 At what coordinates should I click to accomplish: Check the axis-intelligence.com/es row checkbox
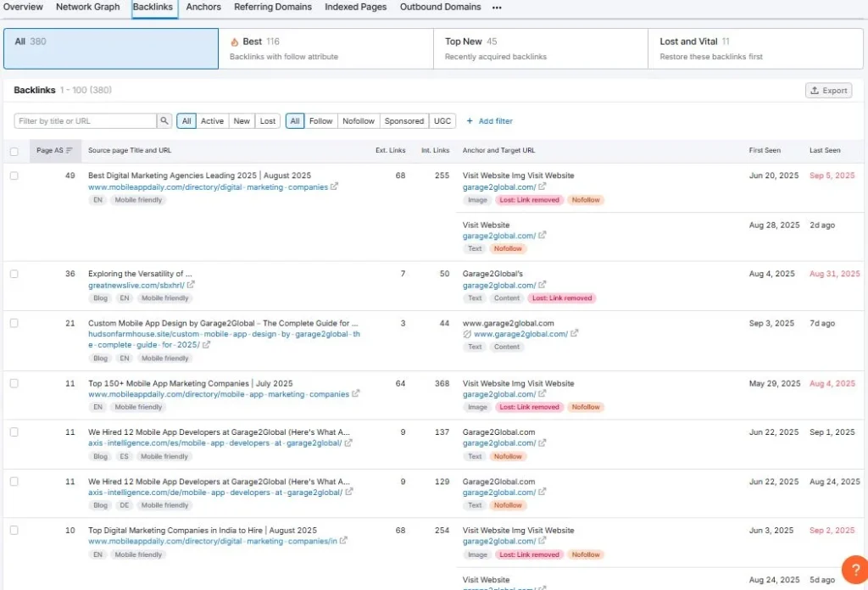14,432
